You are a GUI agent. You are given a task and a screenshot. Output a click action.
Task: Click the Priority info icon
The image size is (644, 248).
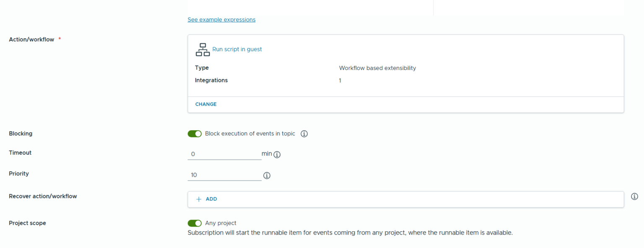pos(267,175)
